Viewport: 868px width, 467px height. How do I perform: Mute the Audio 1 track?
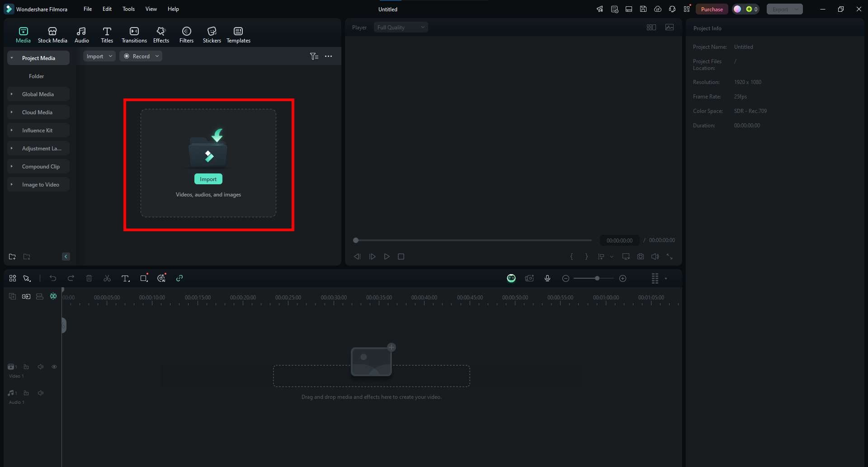[41, 393]
